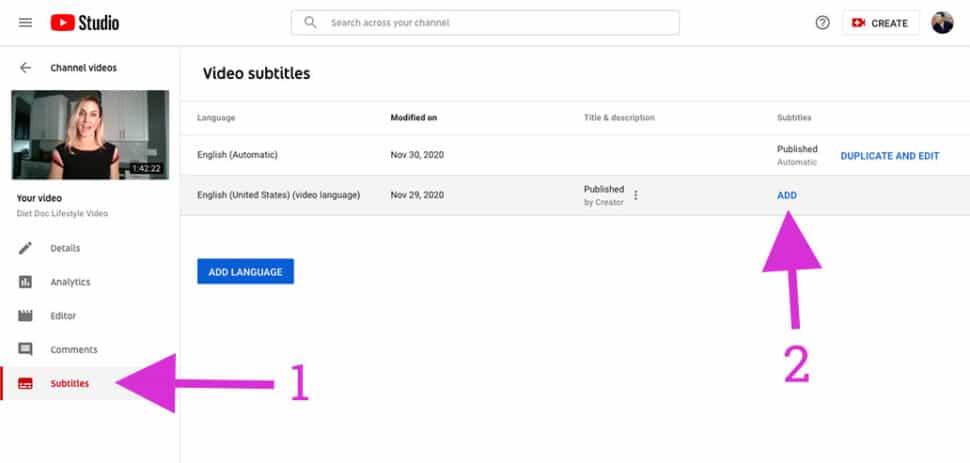Open the video thumbnail preview

pyautogui.click(x=90, y=134)
